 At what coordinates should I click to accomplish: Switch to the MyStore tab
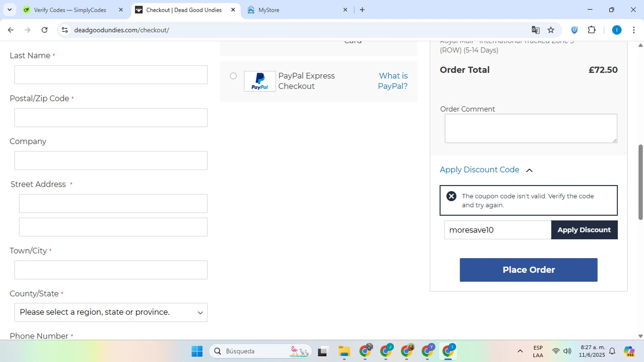coord(269,10)
